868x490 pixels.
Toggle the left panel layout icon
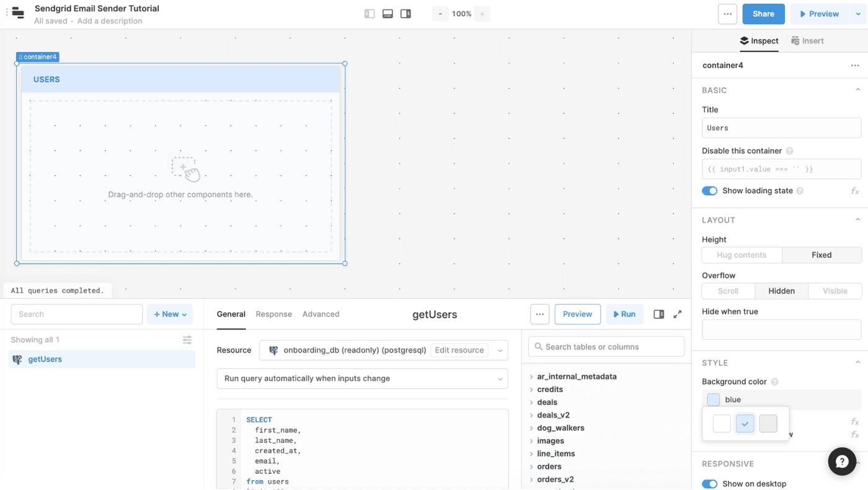point(369,13)
